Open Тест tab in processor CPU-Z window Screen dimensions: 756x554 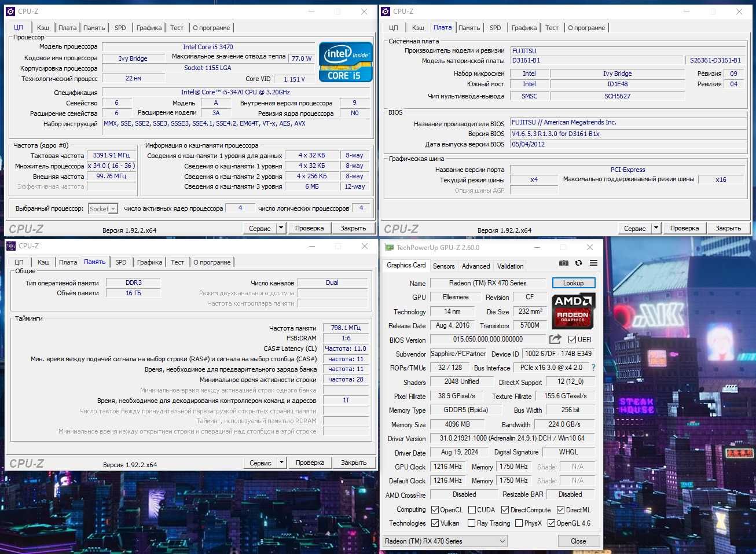tap(177, 28)
